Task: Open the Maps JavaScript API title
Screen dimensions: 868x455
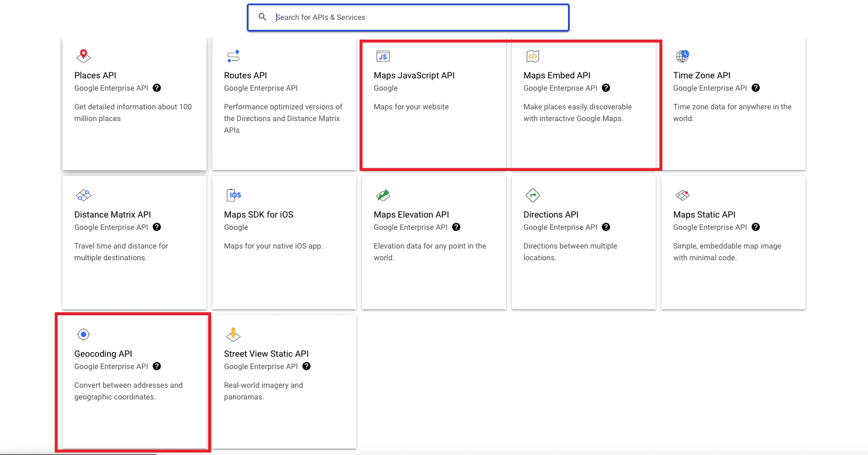Action: pos(414,75)
